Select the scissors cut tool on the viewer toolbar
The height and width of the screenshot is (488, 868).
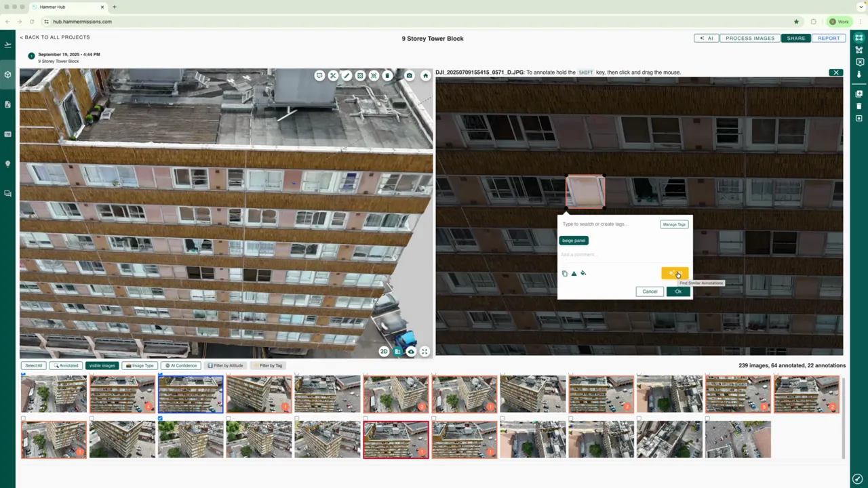333,75
